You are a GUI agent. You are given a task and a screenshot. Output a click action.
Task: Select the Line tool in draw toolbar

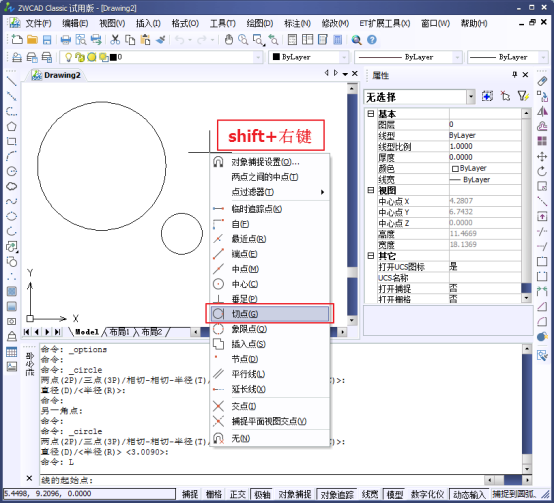tap(12, 81)
